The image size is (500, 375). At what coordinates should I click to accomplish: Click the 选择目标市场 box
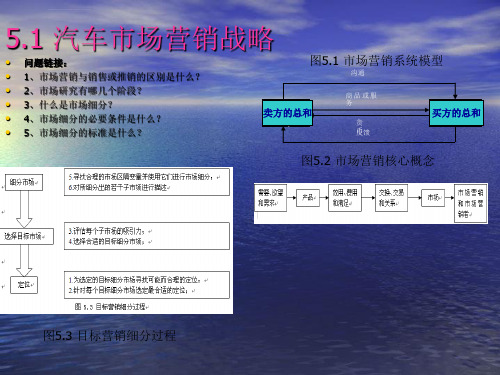pyautogui.click(x=26, y=236)
